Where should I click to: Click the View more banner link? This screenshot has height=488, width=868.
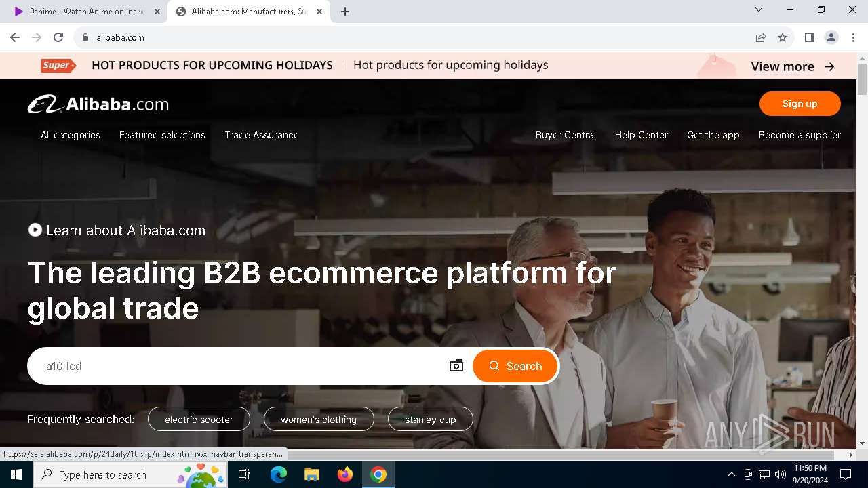pos(793,66)
